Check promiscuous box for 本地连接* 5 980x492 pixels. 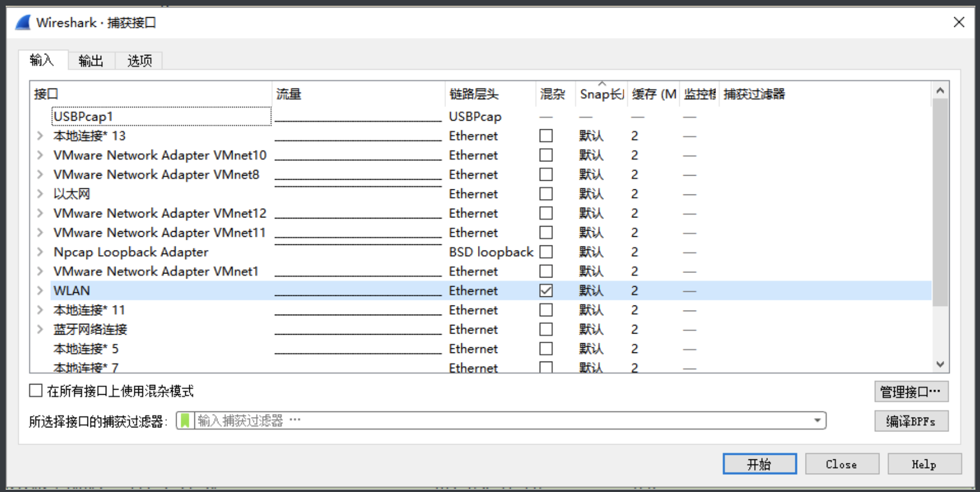546,349
